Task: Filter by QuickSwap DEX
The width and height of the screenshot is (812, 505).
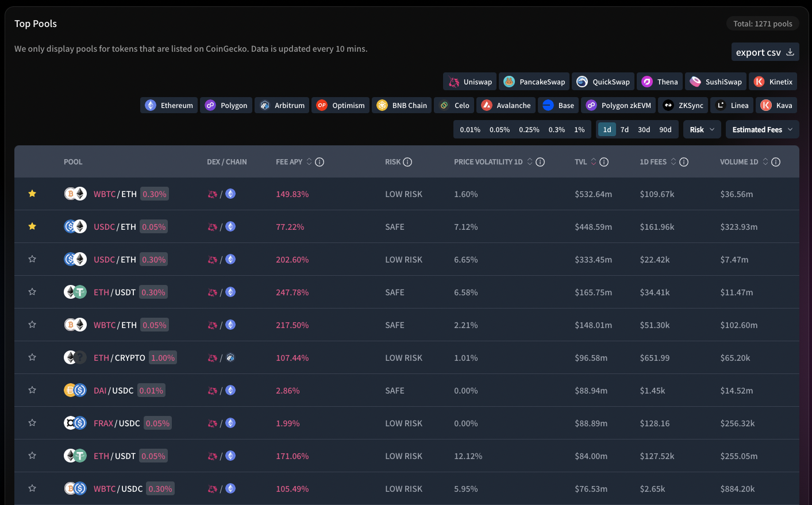Action: [603, 82]
